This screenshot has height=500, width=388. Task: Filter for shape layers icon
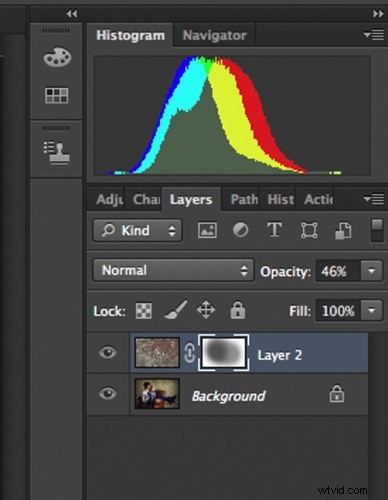pyautogui.click(x=309, y=230)
